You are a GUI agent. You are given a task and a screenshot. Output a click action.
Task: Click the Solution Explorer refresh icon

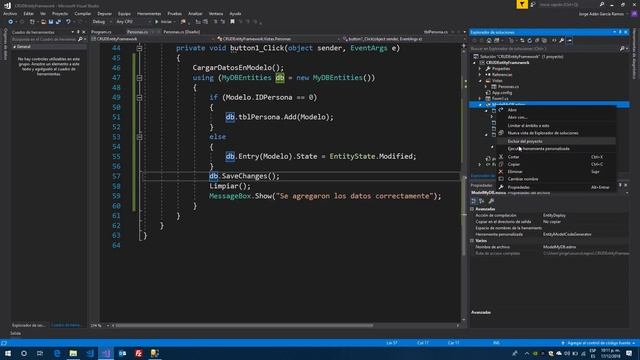click(x=529, y=40)
